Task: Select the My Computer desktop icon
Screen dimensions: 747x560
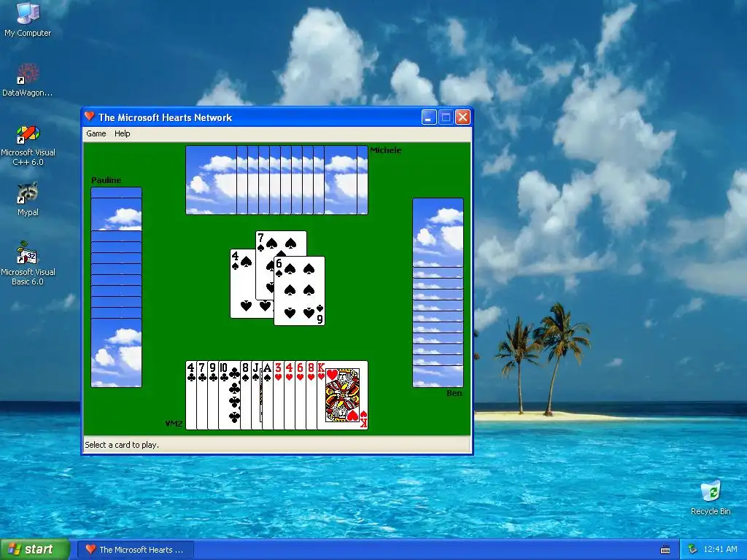Action: 28,20
